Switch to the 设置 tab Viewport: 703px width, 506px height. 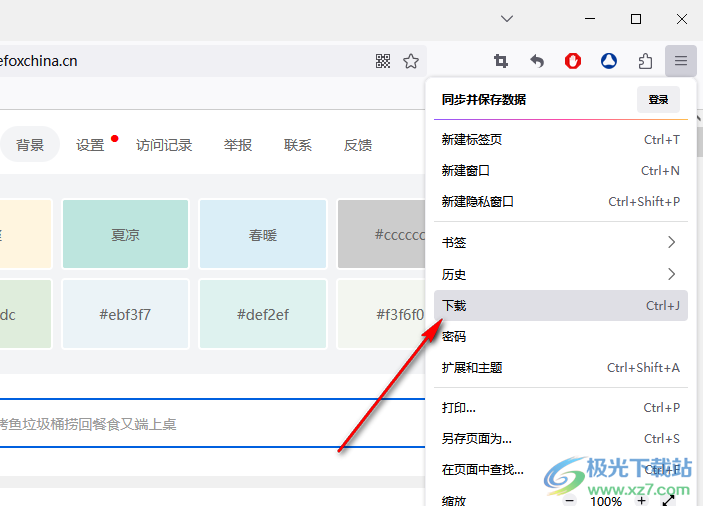(x=90, y=145)
